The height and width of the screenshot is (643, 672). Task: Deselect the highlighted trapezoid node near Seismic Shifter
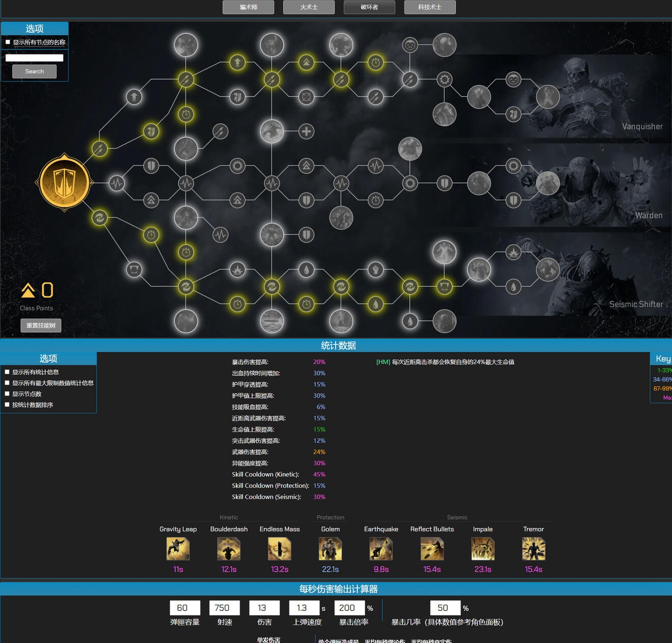click(x=444, y=287)
